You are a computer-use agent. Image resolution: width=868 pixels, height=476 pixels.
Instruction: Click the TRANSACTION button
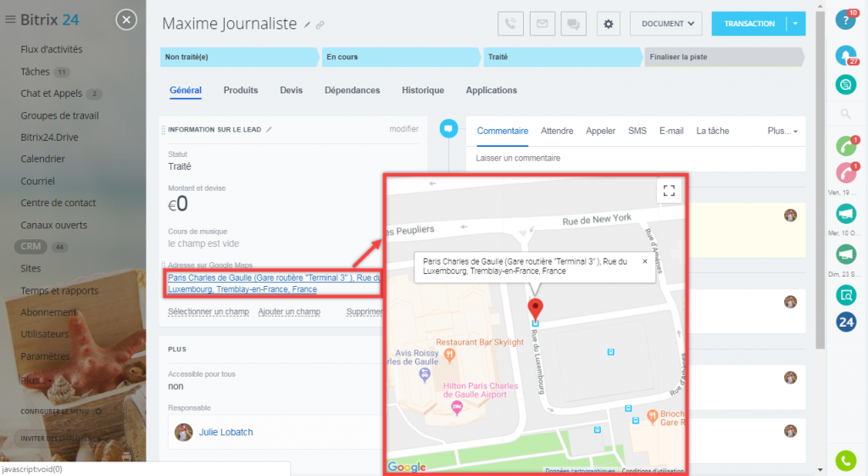749,24
